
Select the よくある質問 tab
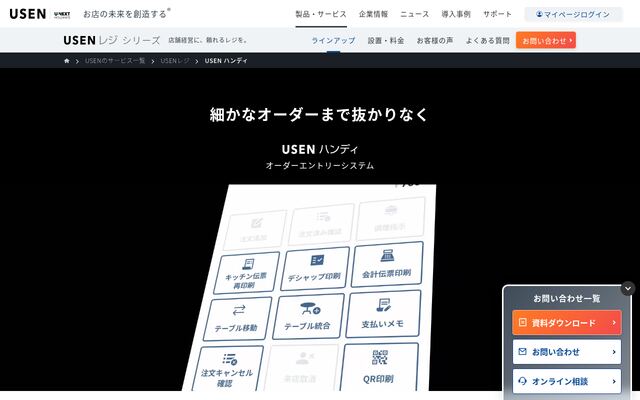pyautogui.click(x=487, y=40)
